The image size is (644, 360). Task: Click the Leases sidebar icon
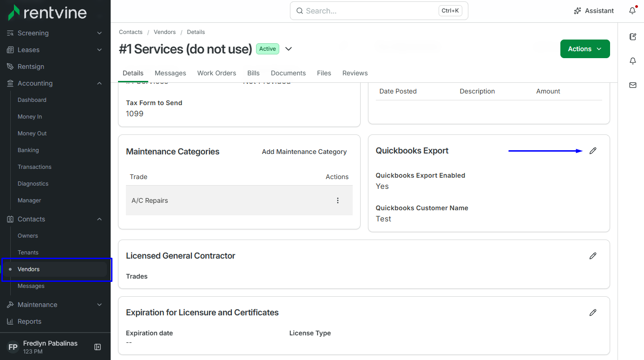(10, 50)
